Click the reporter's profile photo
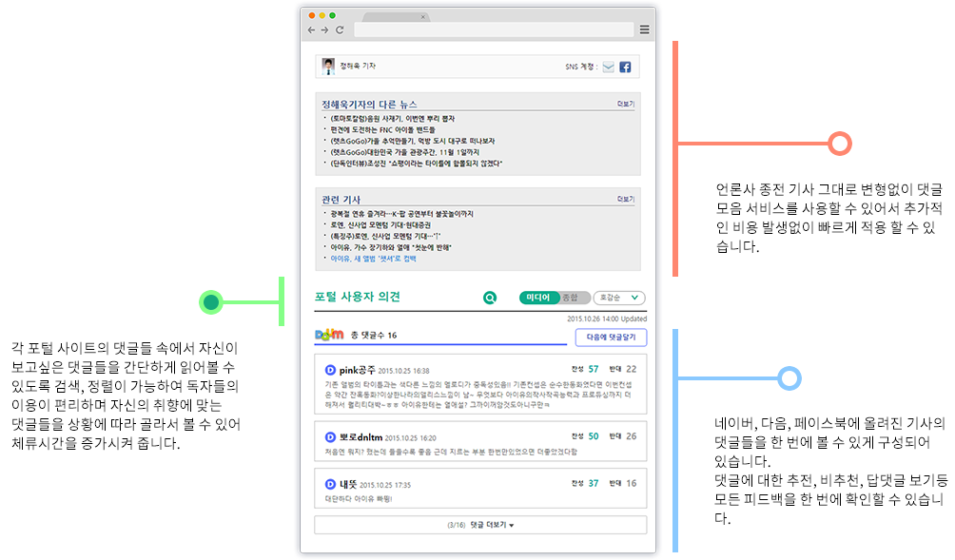 pos(328,67)
